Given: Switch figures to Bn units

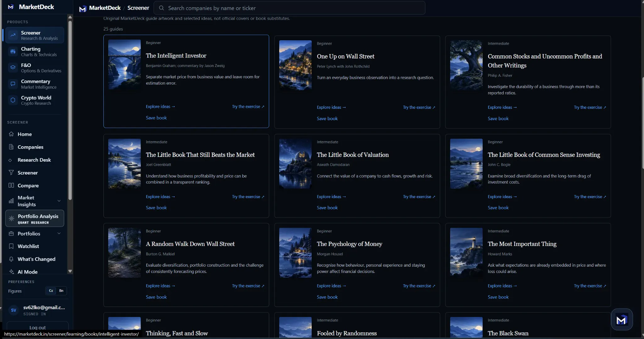Looking at the screenshot, I should (x=61, y=291).
